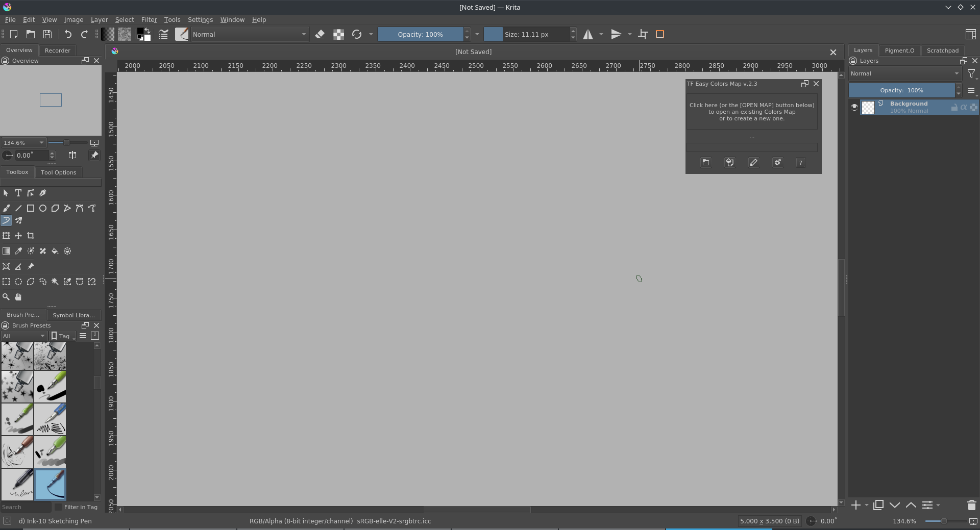This screenshot has width=980, height=530.
Task: Select the Assistant tool
Action: click(6, 266)
